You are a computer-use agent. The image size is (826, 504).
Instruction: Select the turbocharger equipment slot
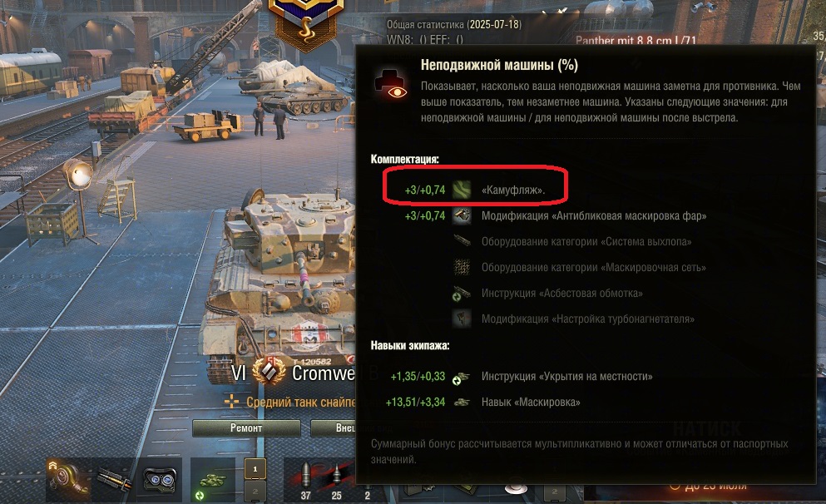pyautogui.click(x=68, y=479)
